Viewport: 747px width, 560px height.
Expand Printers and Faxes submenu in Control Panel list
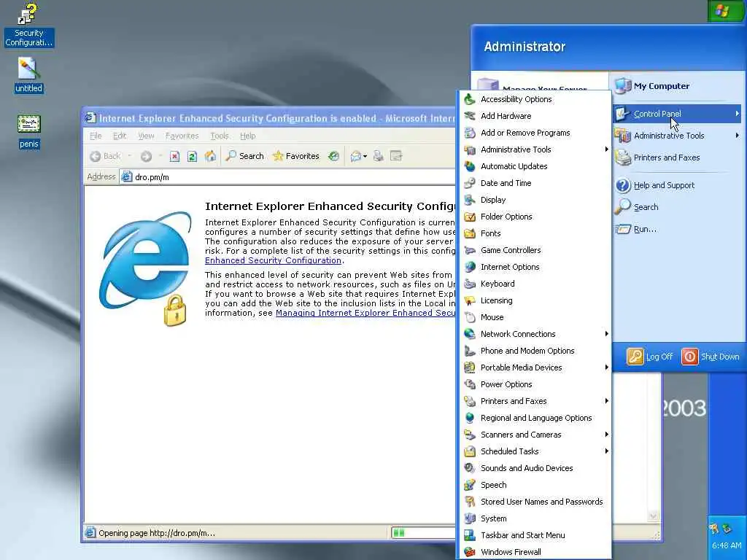point(534,402)
